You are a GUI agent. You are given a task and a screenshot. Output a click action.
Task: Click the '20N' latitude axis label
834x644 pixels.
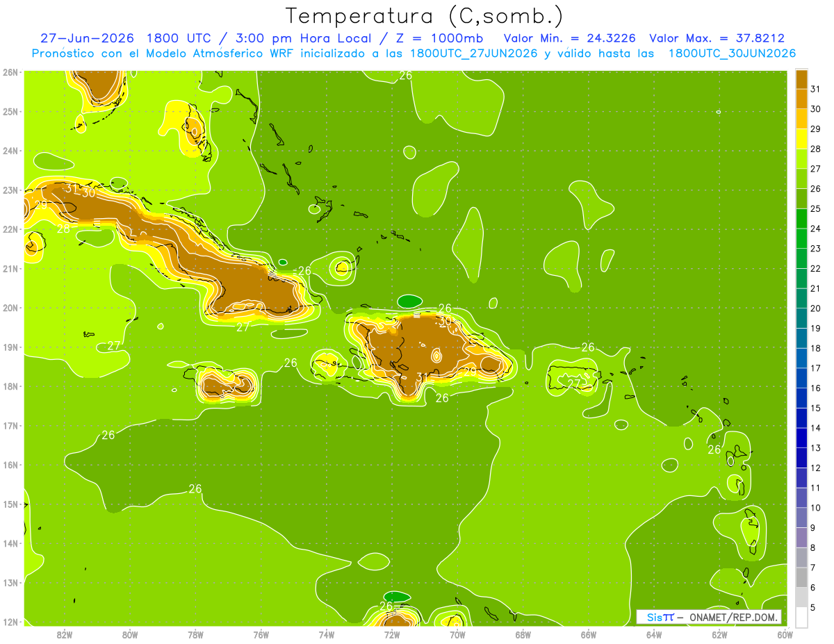click(10, 308)
